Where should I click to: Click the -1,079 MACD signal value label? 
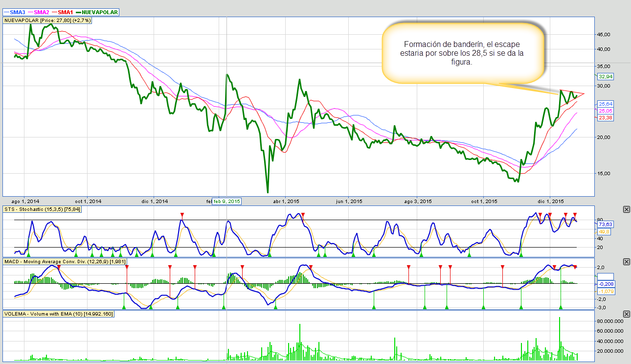(606, 291)
